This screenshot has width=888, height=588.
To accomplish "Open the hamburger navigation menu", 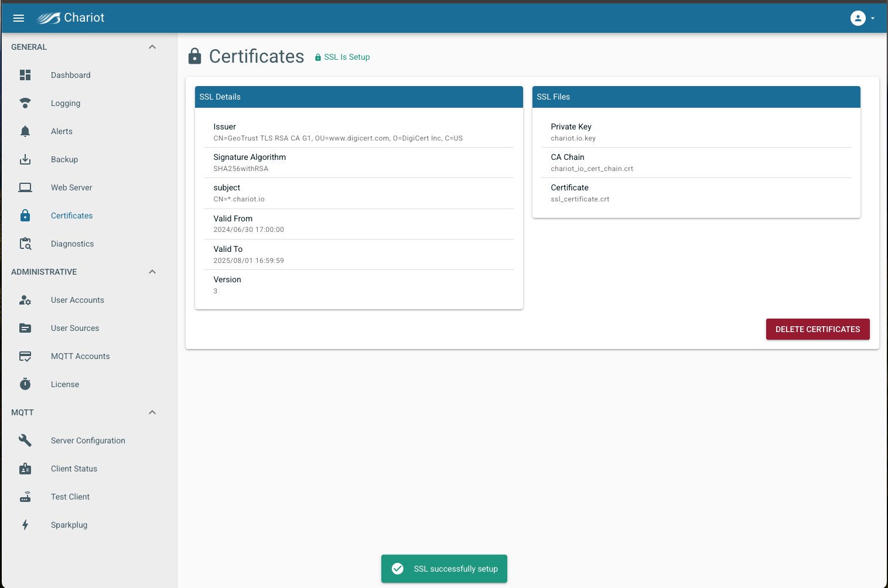I will [19, 18].
